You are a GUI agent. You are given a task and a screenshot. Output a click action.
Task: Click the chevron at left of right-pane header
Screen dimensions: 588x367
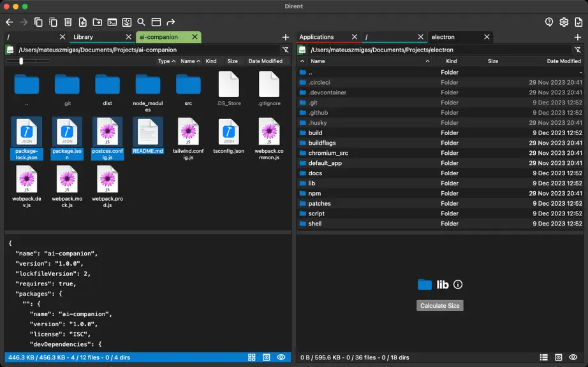pos(302,61)
